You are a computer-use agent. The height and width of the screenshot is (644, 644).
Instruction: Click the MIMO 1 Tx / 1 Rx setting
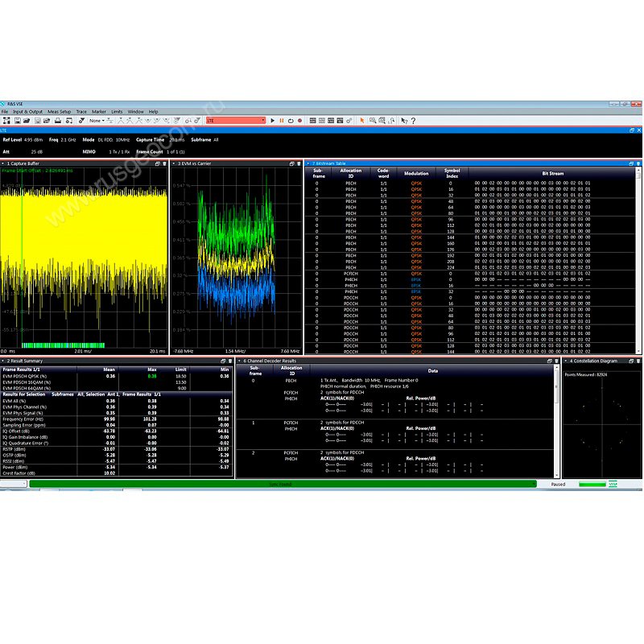coord(106,151)
